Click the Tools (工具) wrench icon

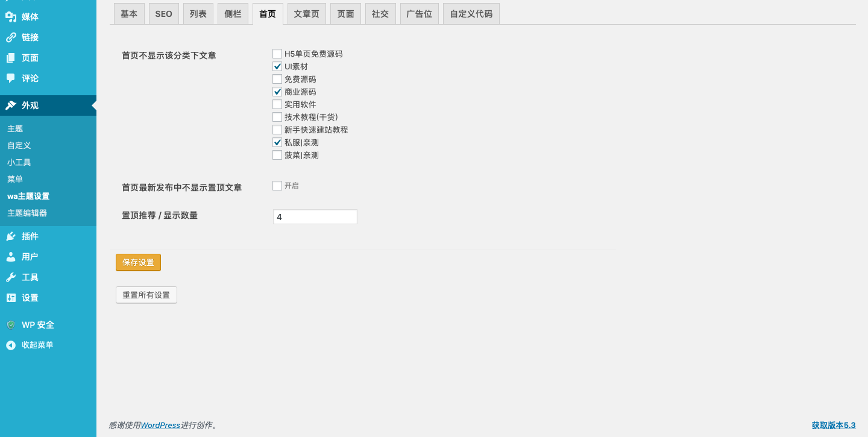[11, 277]
